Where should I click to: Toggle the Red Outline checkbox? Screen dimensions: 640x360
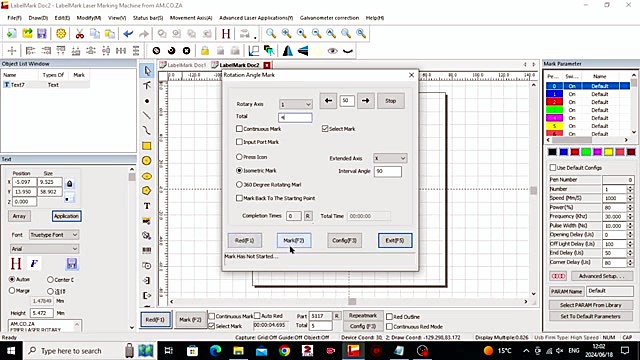click(x=389, y=316)
